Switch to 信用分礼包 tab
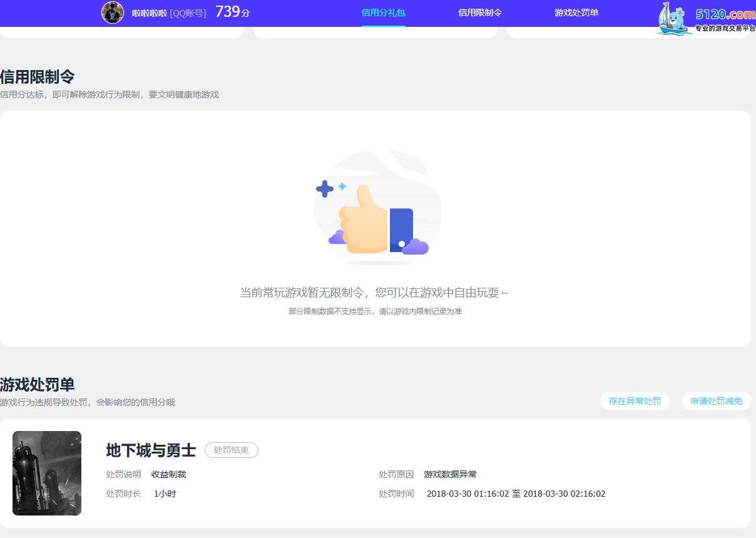This screenshot has width=756, height=538. coord(384,13)
